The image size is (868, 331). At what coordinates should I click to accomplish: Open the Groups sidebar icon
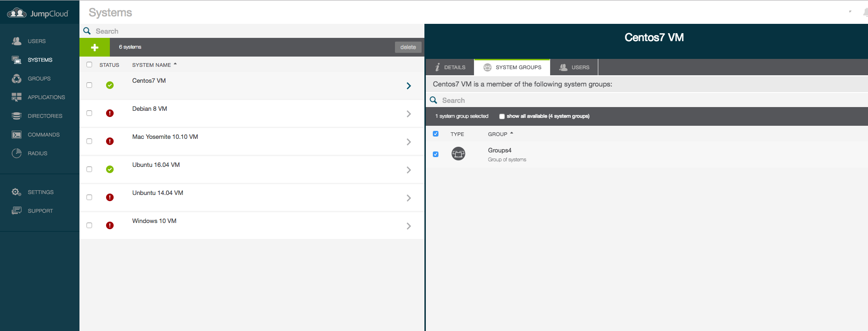pyautogui.click(x=17, y=79)
